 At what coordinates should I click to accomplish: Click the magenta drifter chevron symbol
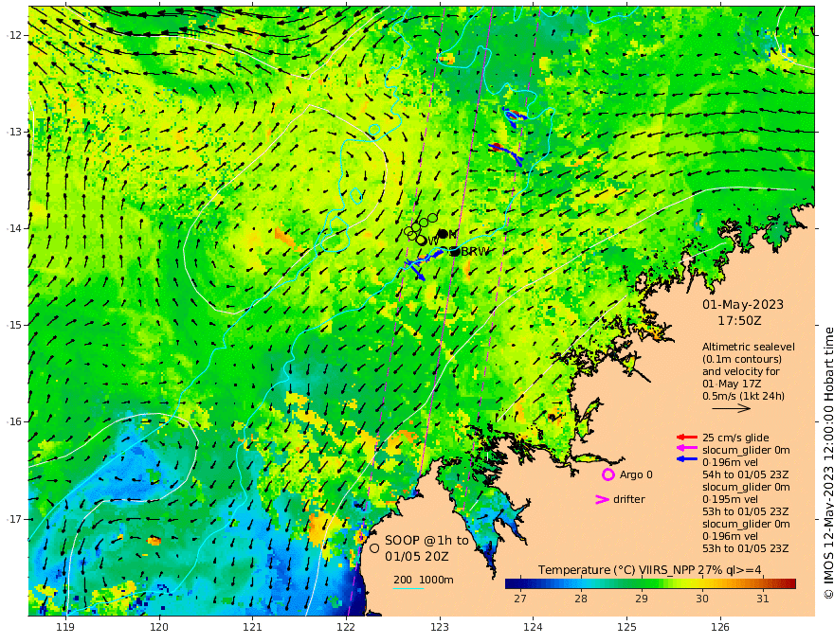(x=602, y=499)
